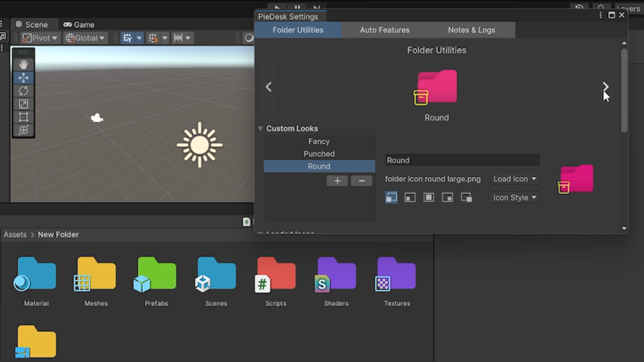Image resolution: width=644 pixels, height=362 pixels.
Task: Select Punched in Custom Looks list
Action: click(319, 154)
